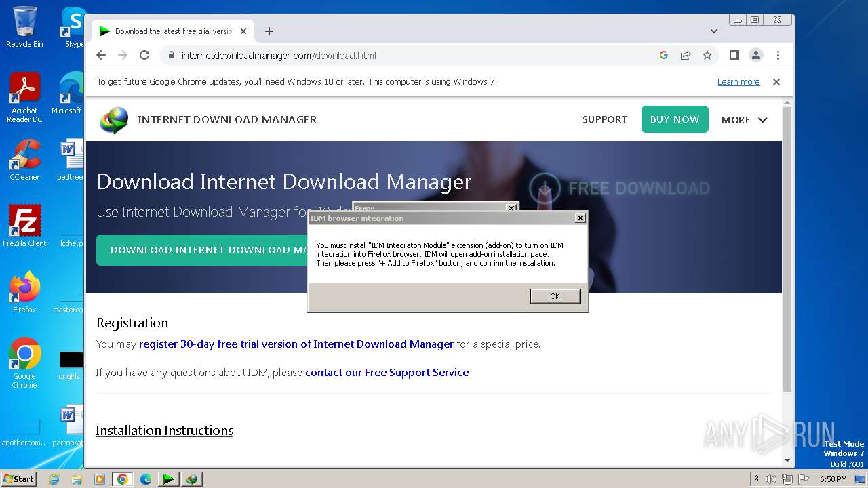868x488 pixels.
Task: Click the site lock icon in address bar
Action: 171,55
